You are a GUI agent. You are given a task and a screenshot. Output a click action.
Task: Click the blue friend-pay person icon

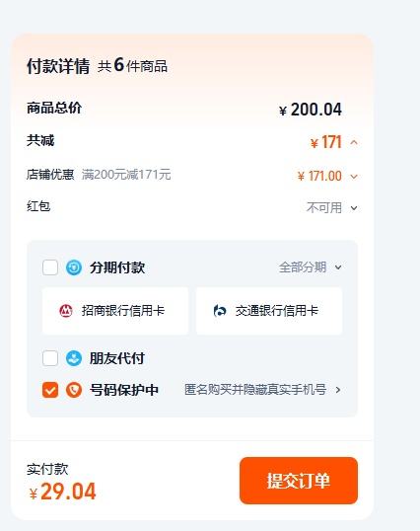74,358
